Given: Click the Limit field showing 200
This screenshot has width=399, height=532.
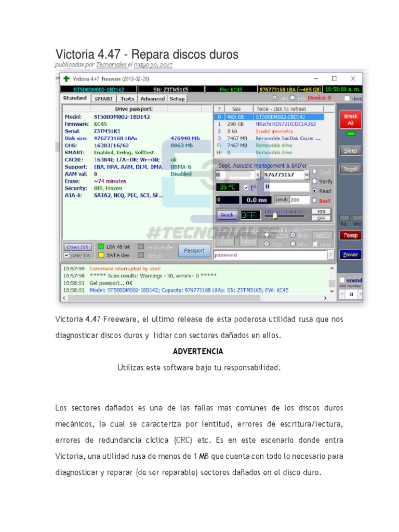Looking at the screenshot, I should pyautogui.click(x=299, y=200).
